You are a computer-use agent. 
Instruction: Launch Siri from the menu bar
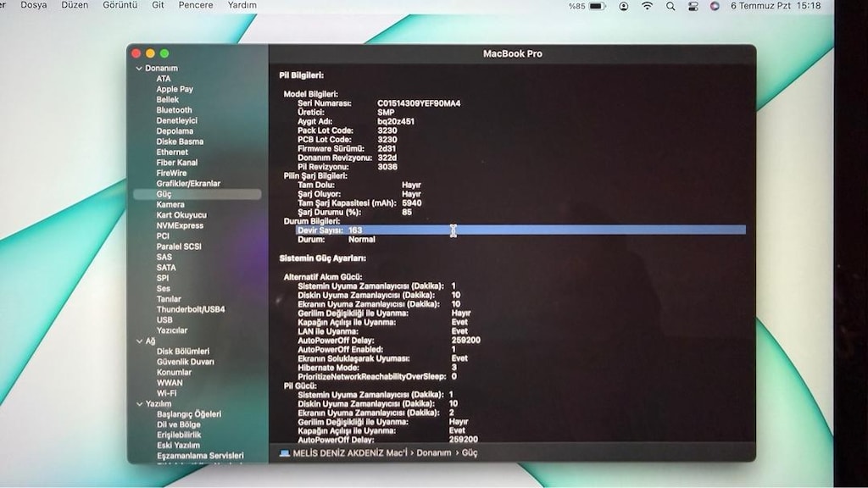[715, 6]
